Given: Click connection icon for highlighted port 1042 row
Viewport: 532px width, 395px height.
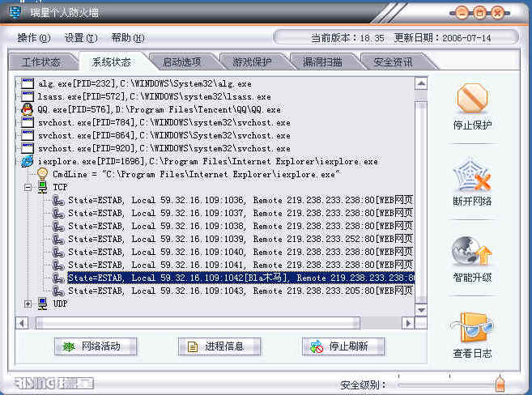Looking at the screenshot, I should 58,278.
